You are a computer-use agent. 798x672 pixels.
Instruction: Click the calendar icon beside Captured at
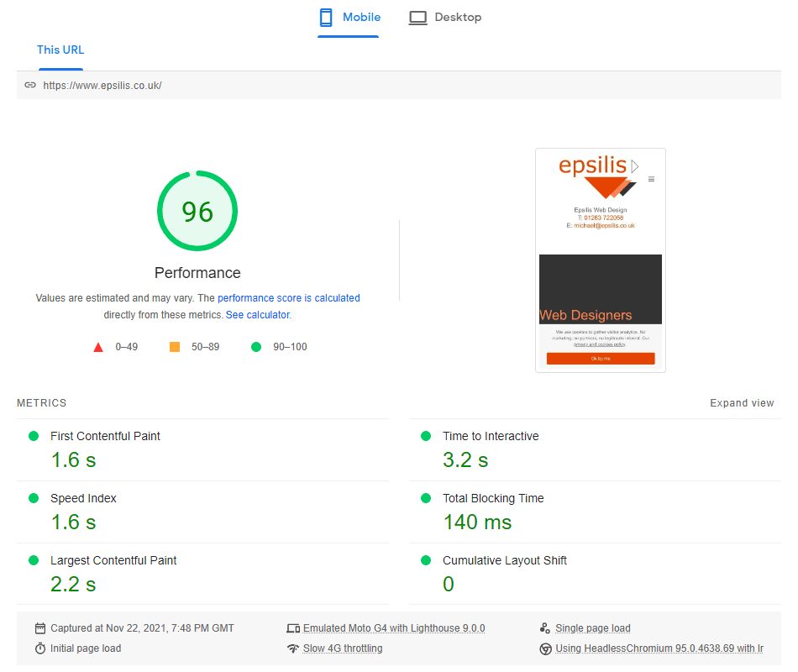point(40,628)
